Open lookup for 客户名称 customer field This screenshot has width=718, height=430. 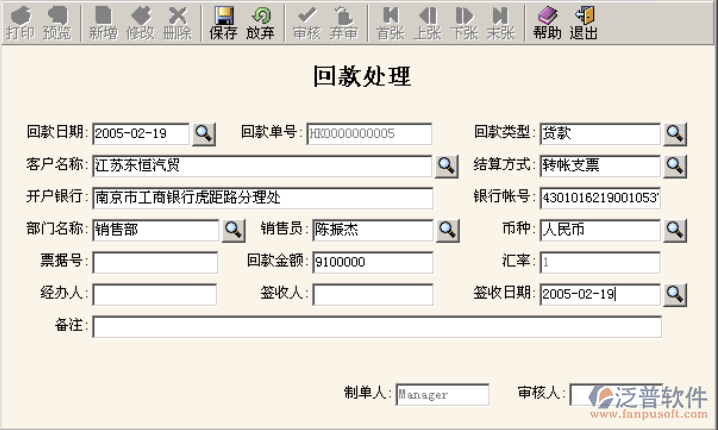(x=445, y=165)
